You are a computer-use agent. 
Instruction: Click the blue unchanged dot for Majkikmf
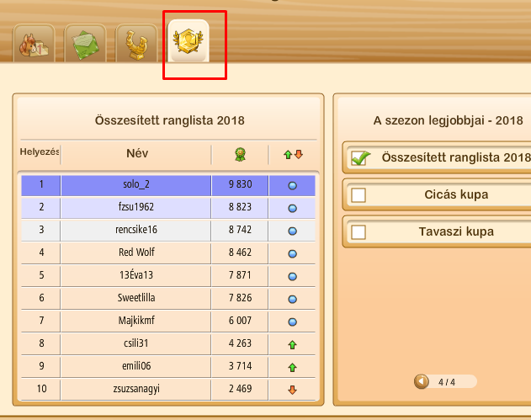(x=293, y=322)
